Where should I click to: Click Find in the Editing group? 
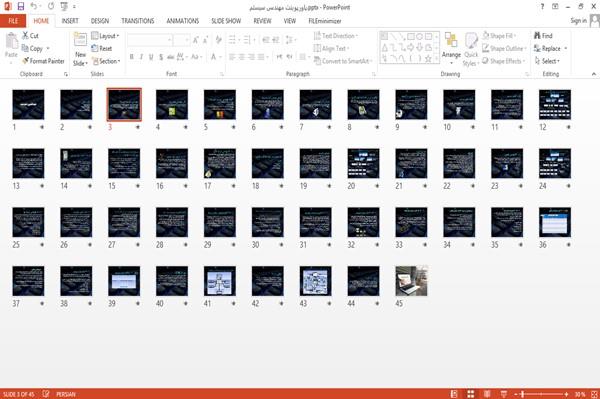(x=543, y=36)
